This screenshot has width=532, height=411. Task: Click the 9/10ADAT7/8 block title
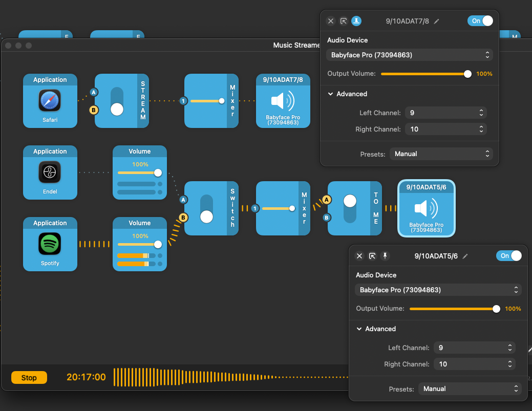[283, 80]
